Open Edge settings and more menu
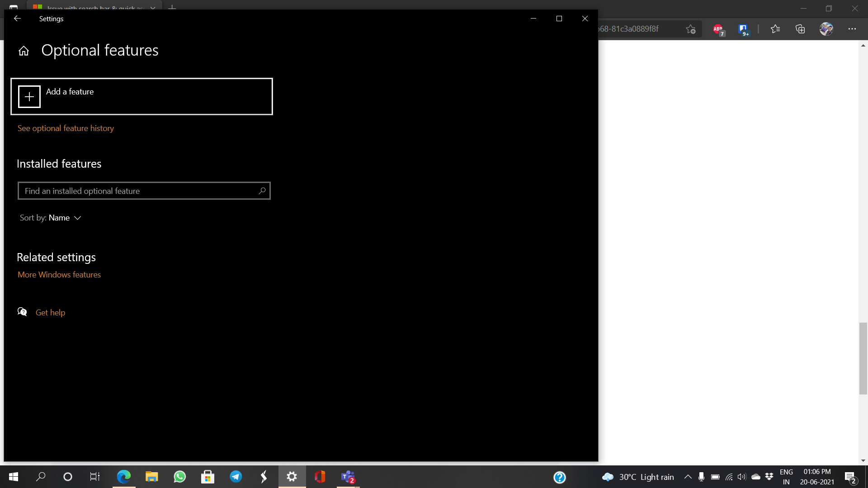Screen dimensions: 868x488 click(x=852, y=29)
